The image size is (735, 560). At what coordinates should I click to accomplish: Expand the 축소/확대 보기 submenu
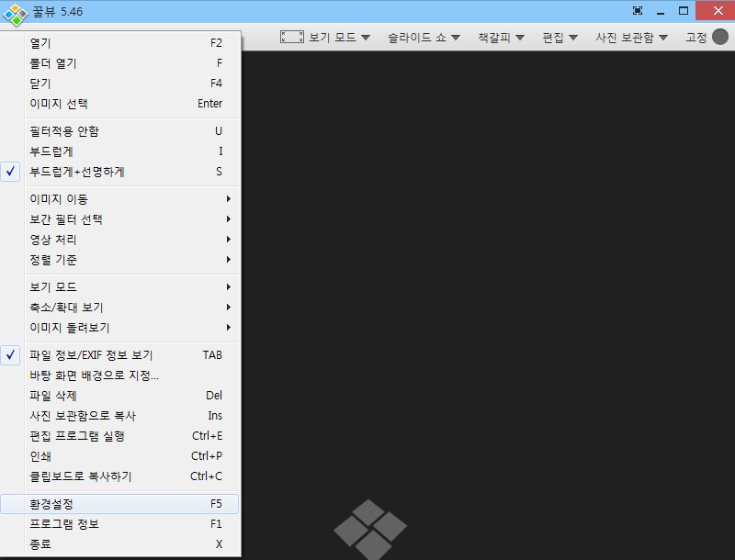(x=120, y=308)
